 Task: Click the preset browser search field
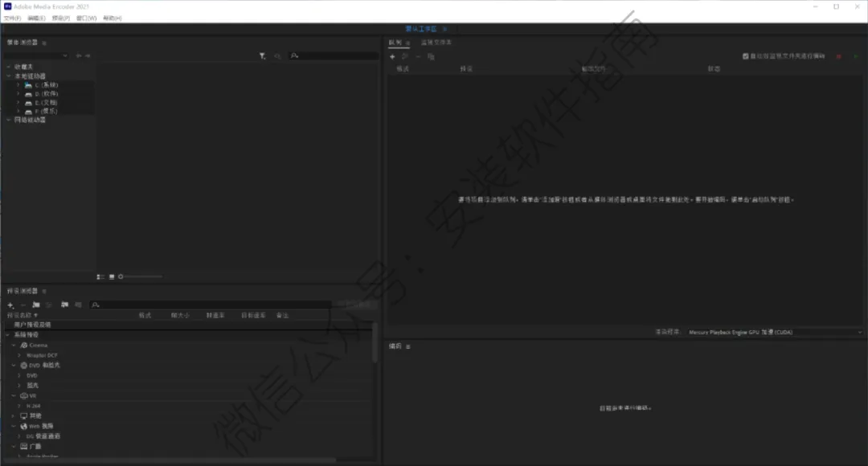[211, 305]
